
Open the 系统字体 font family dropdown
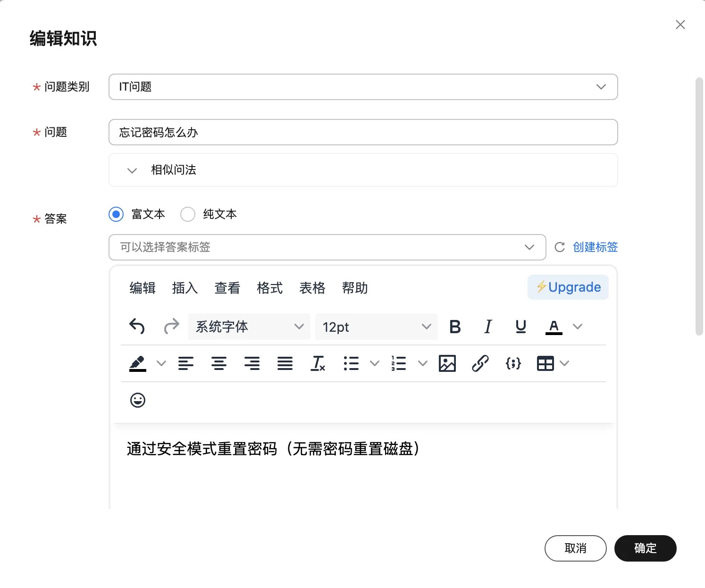249,327
